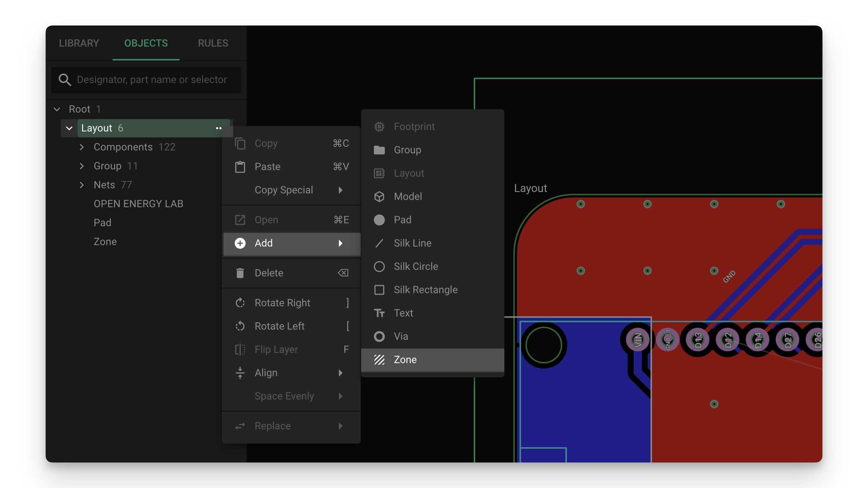Click the Copy icon in context menu
The width and height of the screenshot is (868, 488).
coord(240,143)
